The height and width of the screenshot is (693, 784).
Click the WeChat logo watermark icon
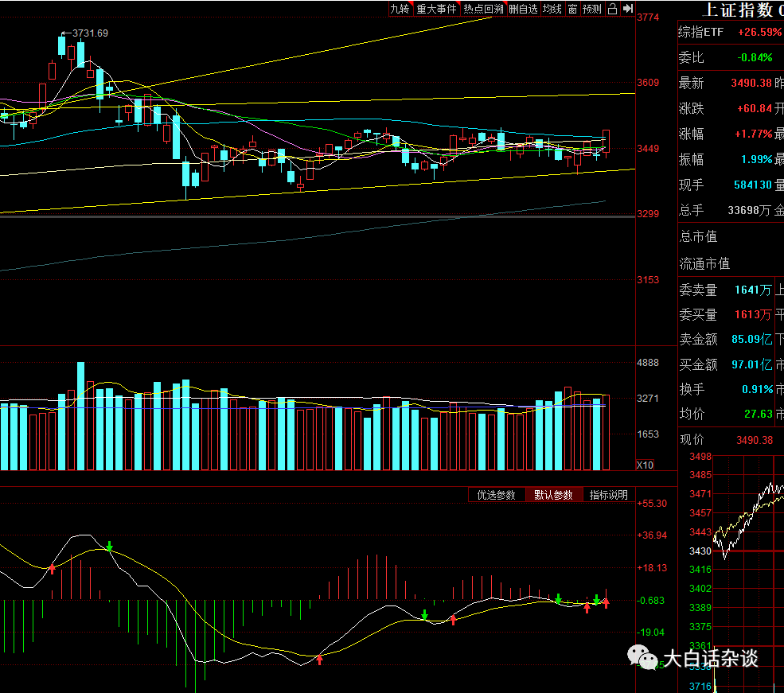pyautogui.click(x=643, y=656)
